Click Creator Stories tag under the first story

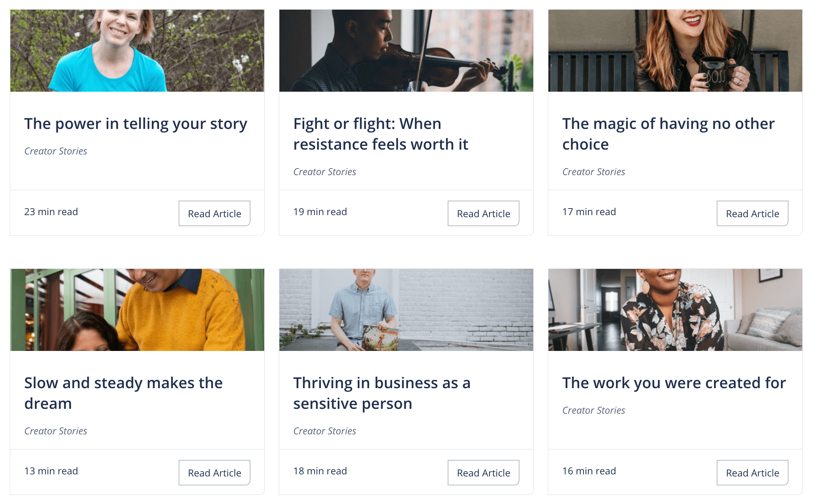[56, 151]
